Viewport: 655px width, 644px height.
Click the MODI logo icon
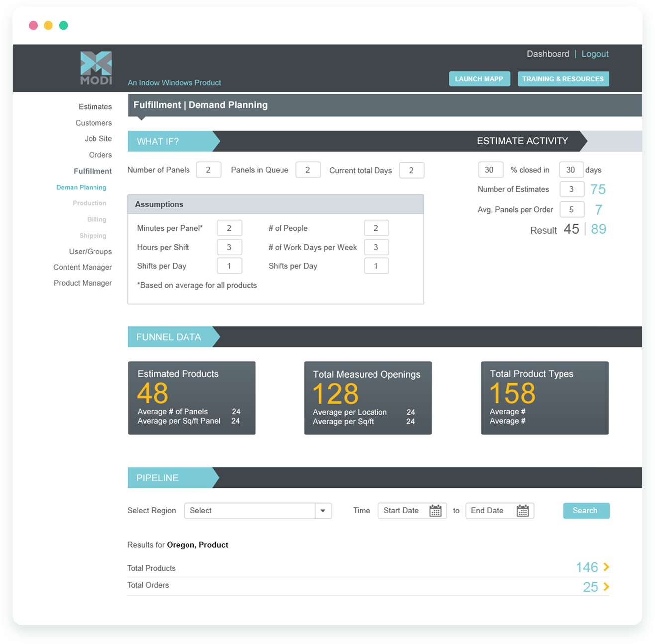pos(96,67)
